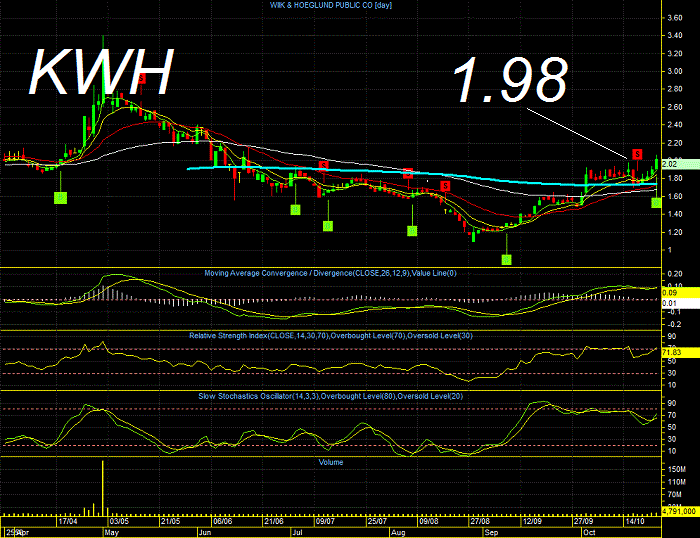Screen dimensions: 700x538
Task: Click the Jul month label
Action: tap(297, 533)
